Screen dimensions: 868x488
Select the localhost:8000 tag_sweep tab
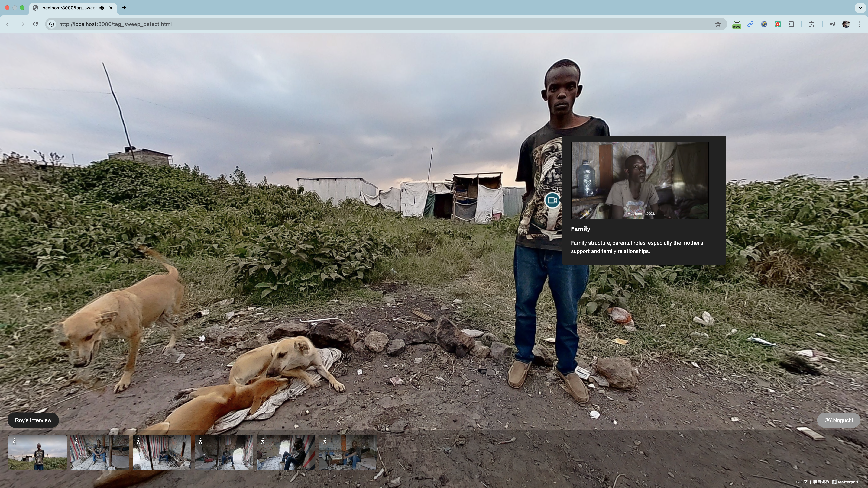(67, 8)
